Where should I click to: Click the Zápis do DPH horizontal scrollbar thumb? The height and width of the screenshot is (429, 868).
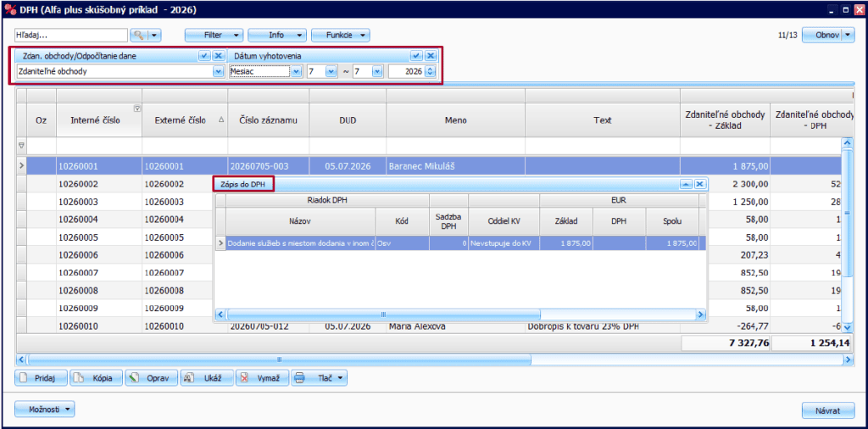click(x=382, y=315)
